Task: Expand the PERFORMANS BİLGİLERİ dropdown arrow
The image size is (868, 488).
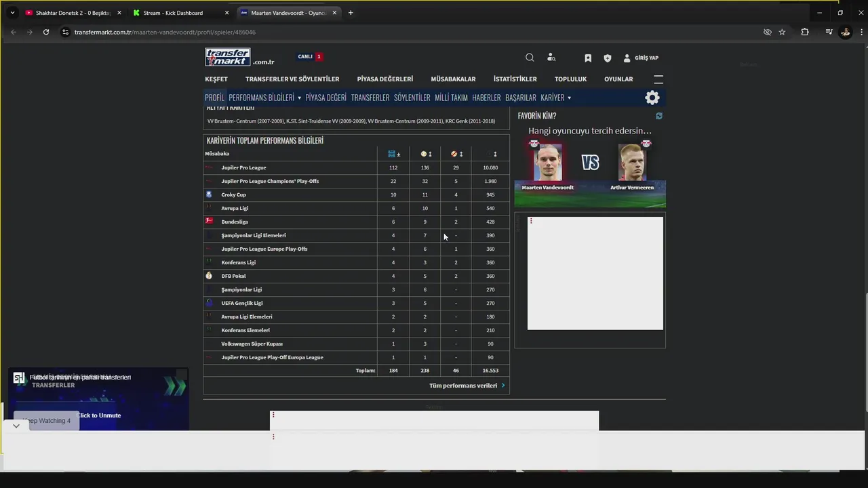Action: (299, 98)
